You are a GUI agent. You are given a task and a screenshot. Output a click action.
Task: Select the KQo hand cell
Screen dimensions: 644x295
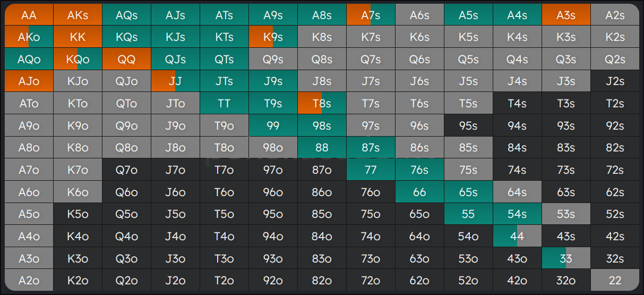pyautogui.click(x=78, y=60)
